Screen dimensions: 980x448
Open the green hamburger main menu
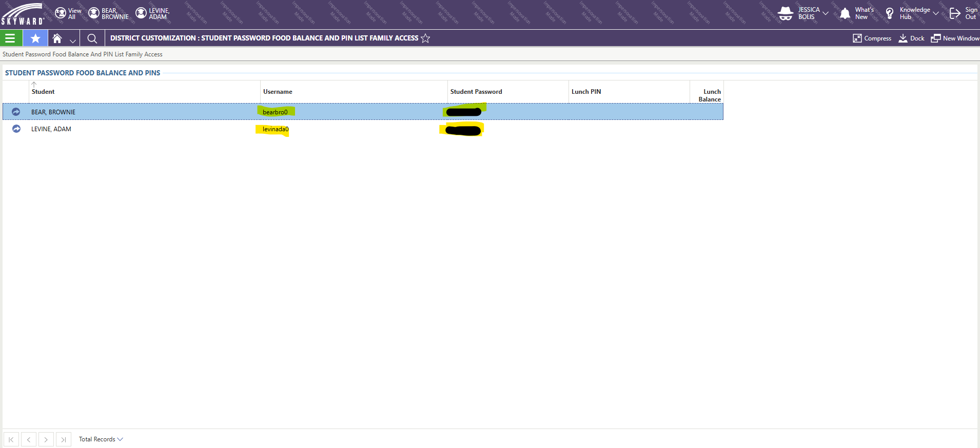click(x=10, y=38)
